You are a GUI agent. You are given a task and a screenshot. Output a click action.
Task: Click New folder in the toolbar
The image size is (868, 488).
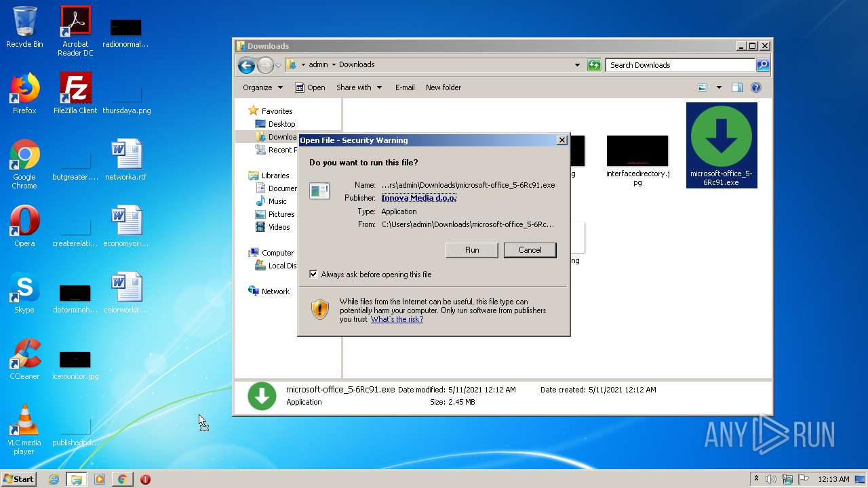[443, 87]
